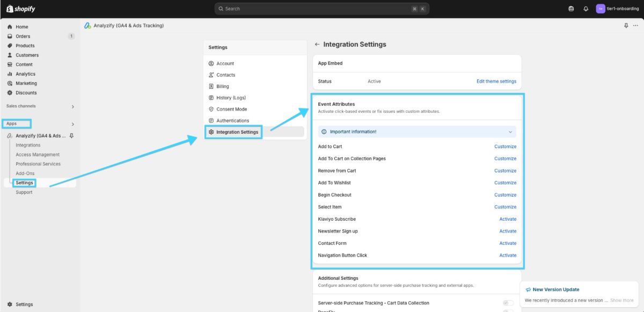The width and height of the screenshot is (644, 312).
Task: Open Professional Services in the sidebar
Action: coord(38,164)
